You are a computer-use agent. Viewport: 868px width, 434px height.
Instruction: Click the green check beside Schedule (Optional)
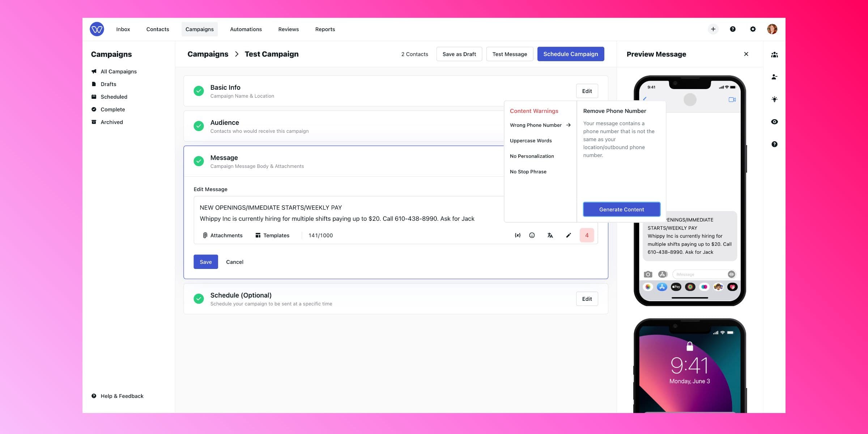coord(199,299)
